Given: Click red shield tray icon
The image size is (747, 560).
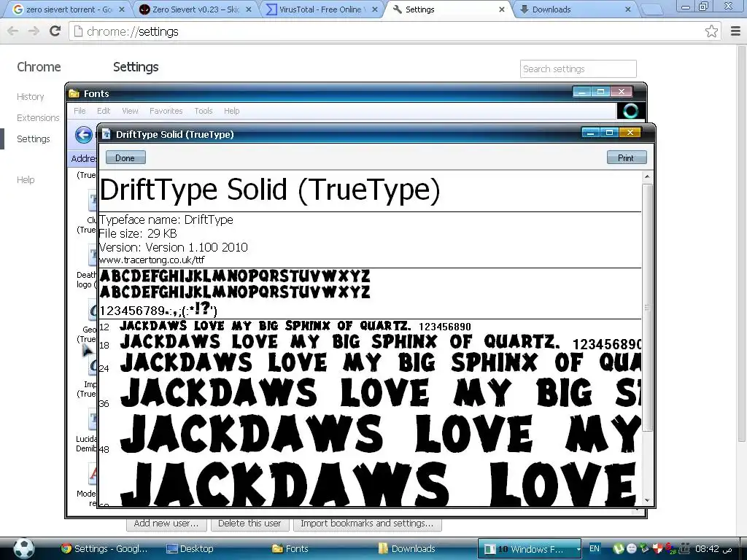Looking at the screenshot, I should [x=657, y=548].
